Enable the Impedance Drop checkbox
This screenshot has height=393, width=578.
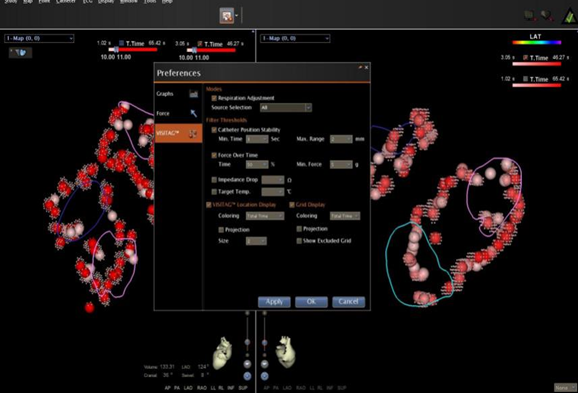tap(214, 180)
